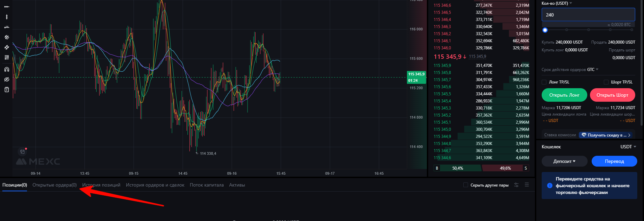Image resolution: width=644 pixels, height=221 pixels.
Task: Enable 'Скрыть другие пары' checkbox
Action: point(466,185)
